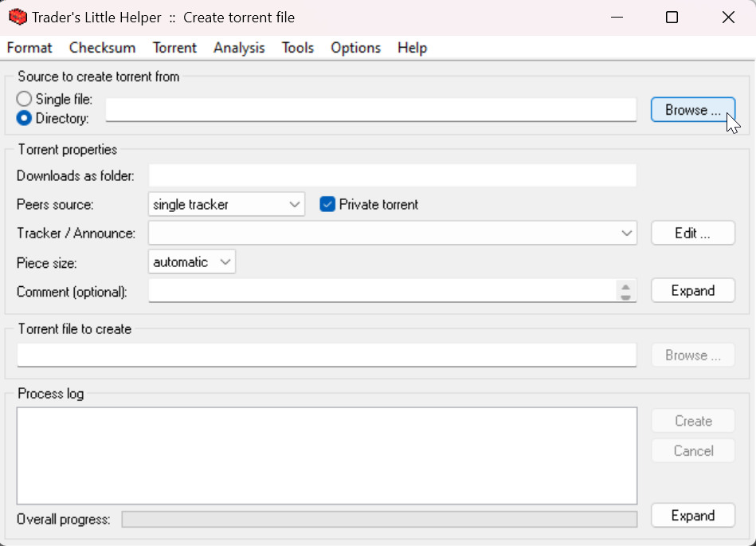Open the Help menu
The height and width of the screenshot is (546, 756).
[412, 48]
